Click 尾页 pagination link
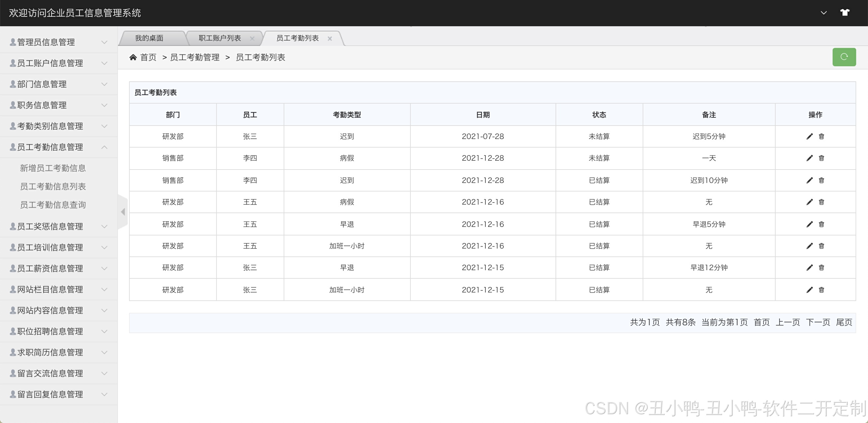This screenshot has width=868, height=423. (x=844, y=322)
